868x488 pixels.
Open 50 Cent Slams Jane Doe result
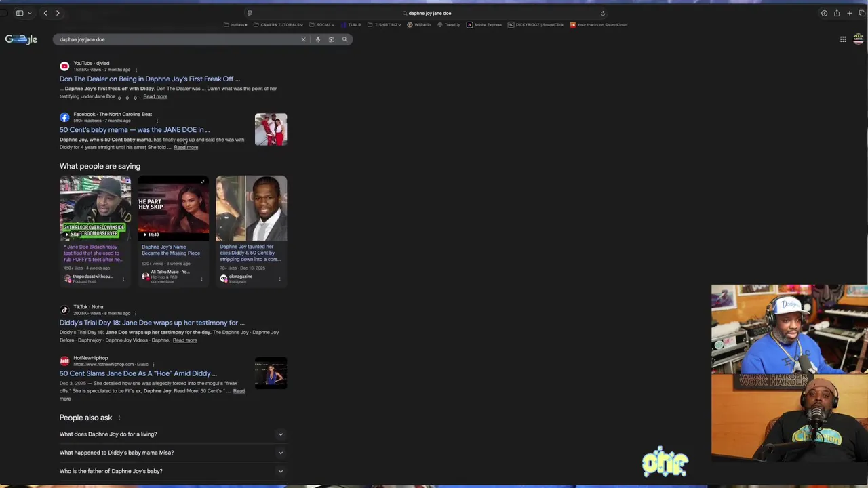pyautogui.click(x=138, y=373)
